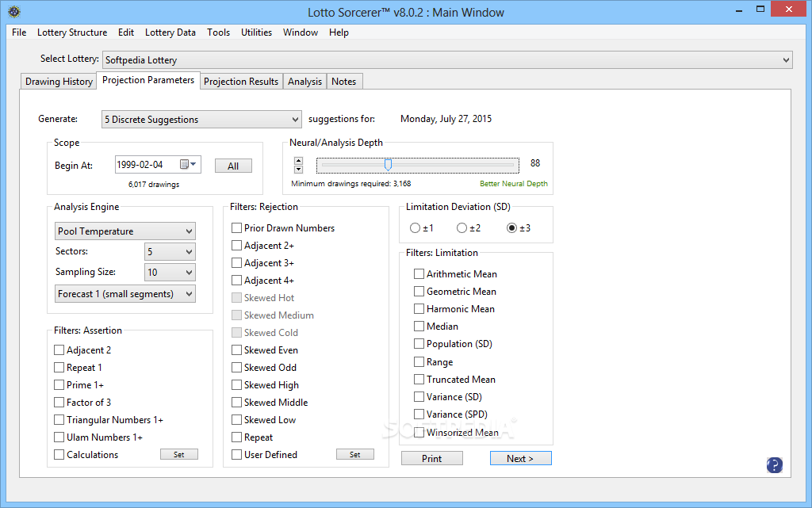Select the ±2 deviation radio button
812x508 pixels.
[462, 227]
